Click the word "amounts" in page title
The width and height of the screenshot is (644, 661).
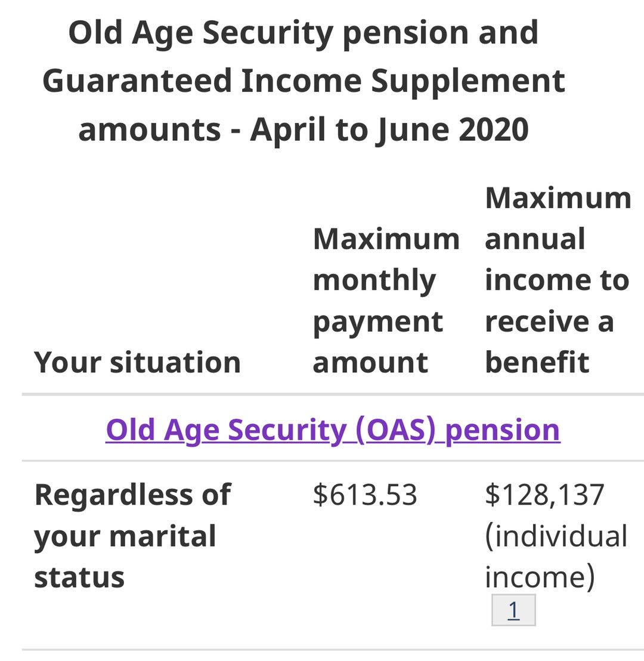[x=149, y=129]
